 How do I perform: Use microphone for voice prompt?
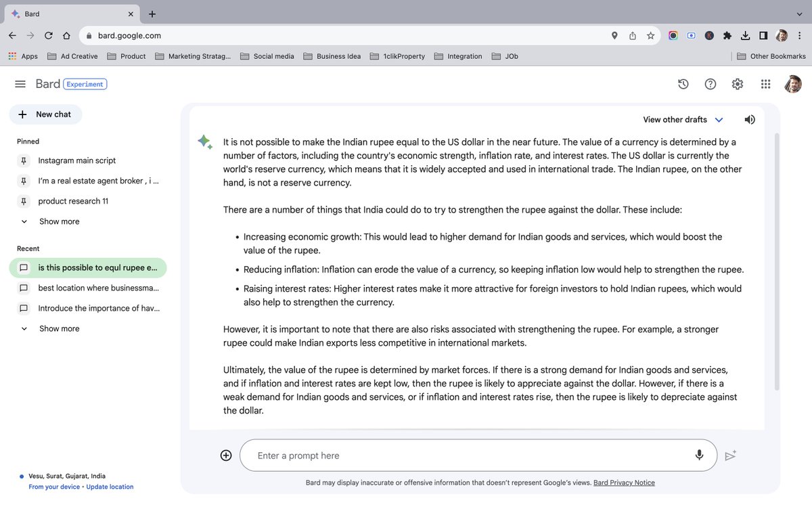point(699,456)
